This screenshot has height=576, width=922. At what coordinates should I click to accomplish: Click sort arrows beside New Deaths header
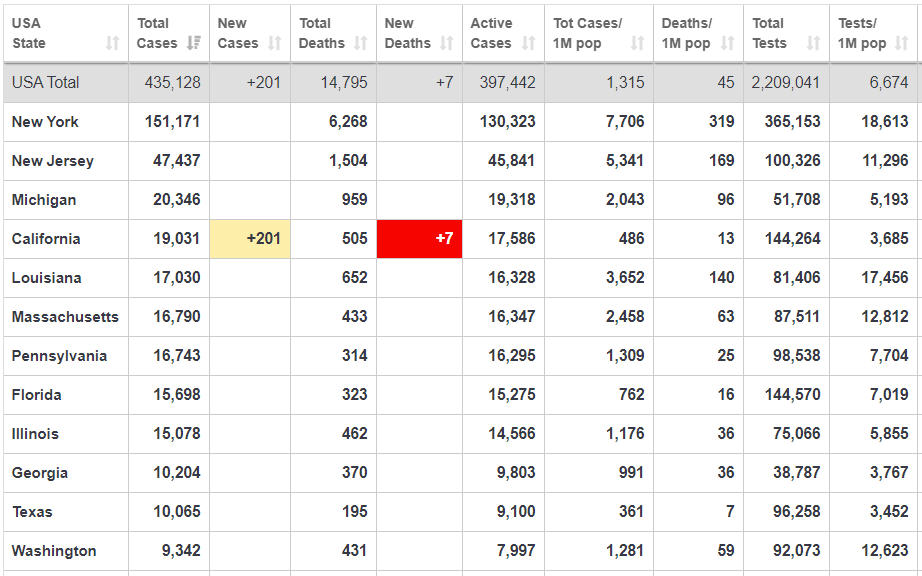click(446, 43)
